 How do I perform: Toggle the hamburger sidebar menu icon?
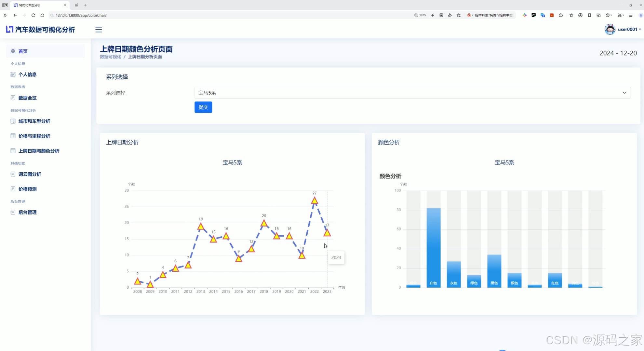pos(99,30)
